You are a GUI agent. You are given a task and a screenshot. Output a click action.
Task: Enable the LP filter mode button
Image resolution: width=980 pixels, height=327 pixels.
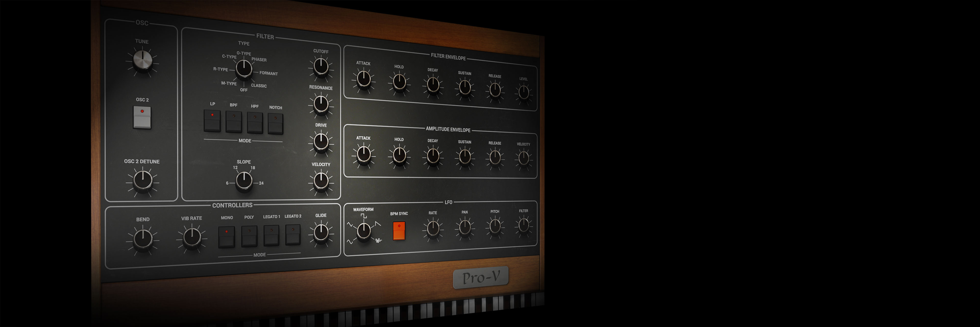[x=212, y=120]
